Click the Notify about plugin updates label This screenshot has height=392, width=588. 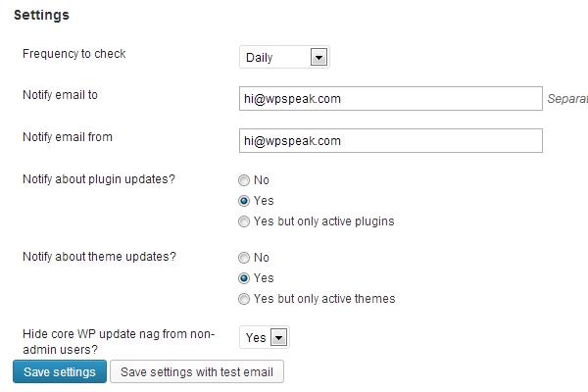99,179
